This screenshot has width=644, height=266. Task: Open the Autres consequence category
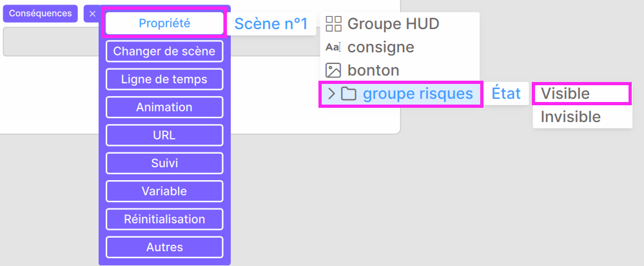(x=164, y=247)
